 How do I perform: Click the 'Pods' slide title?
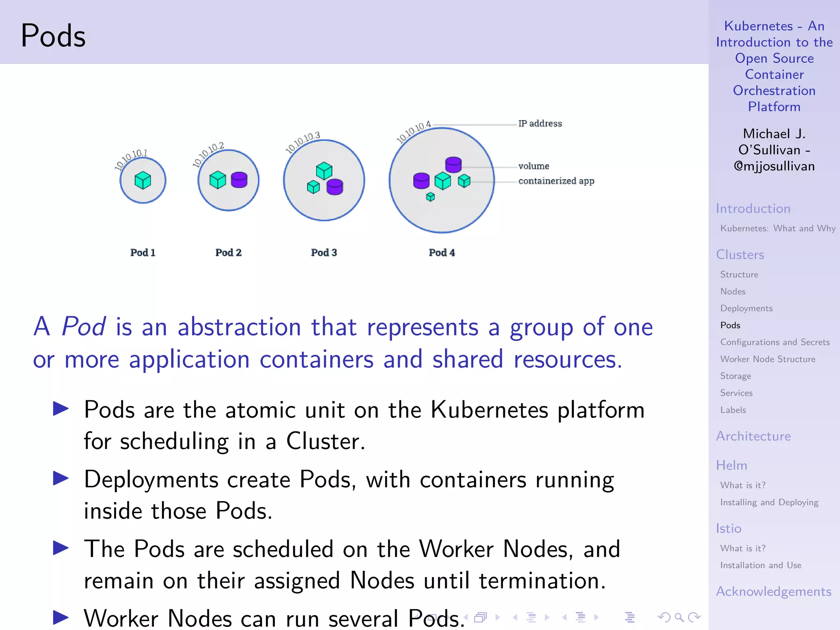tap(53, 36)
